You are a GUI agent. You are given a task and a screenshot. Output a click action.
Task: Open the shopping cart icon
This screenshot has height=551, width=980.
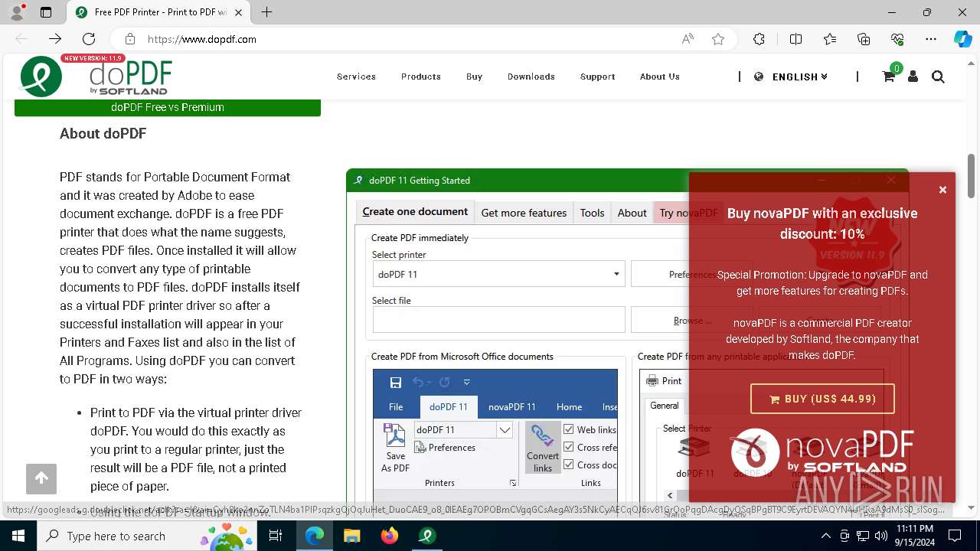pos(888,77)
